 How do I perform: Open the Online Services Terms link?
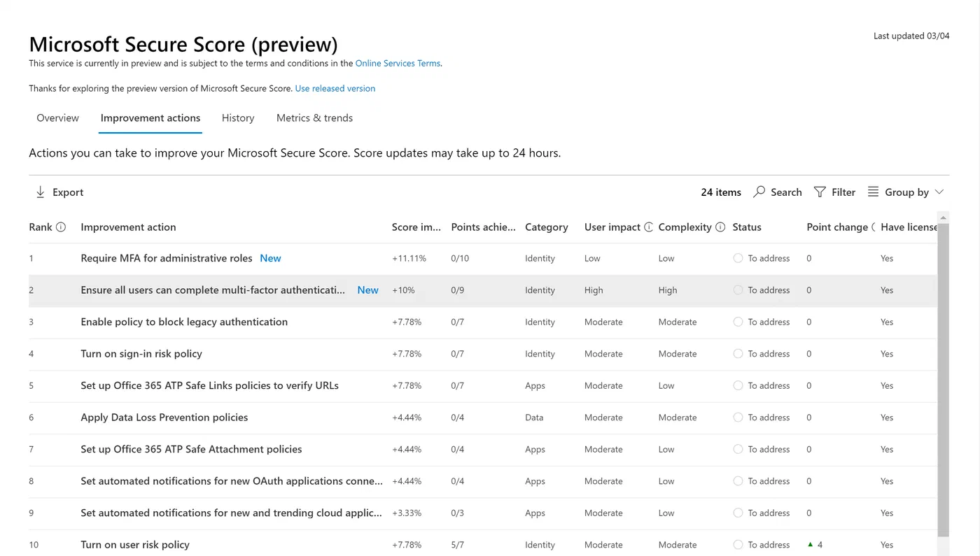point(398,63)
